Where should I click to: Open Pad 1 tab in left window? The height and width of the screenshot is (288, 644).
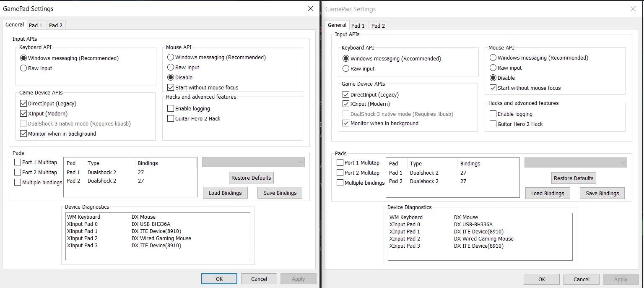(x=36, y=25)
